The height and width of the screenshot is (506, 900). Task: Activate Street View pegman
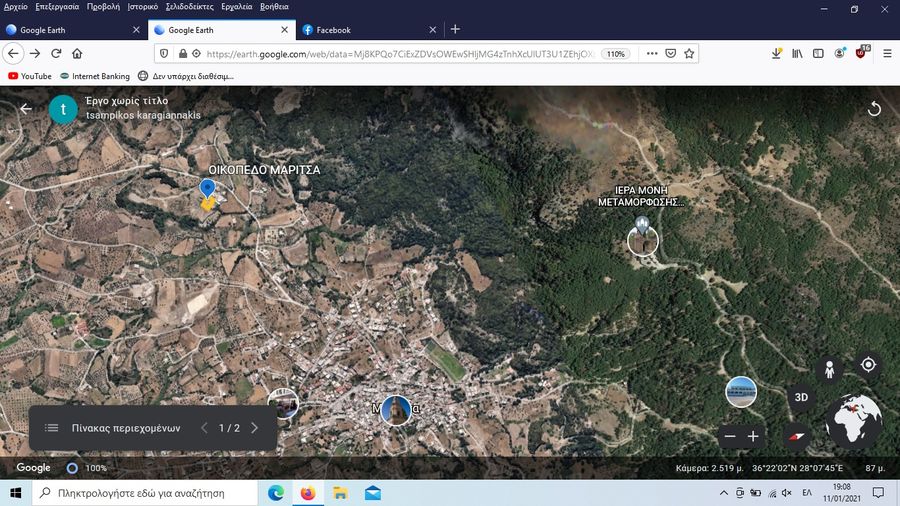tap(829, 369)
